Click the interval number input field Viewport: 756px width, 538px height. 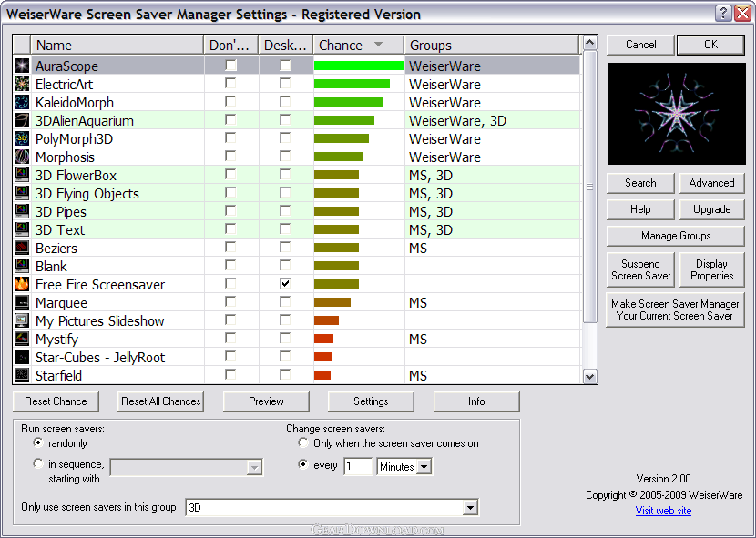[x=358, y=467]
